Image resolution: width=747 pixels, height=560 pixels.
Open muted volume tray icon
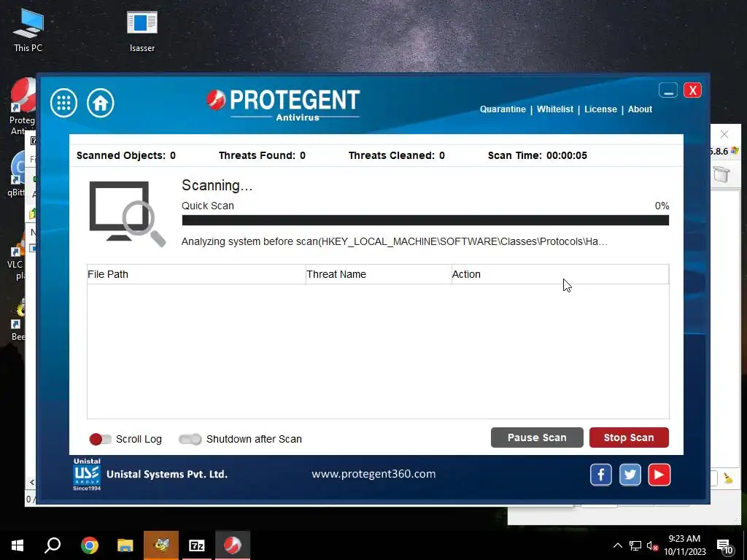[x=652, y=545]
